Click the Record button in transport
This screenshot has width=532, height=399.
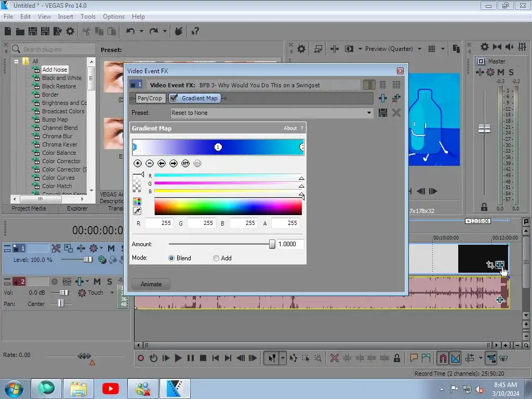(x=141, y=358)
